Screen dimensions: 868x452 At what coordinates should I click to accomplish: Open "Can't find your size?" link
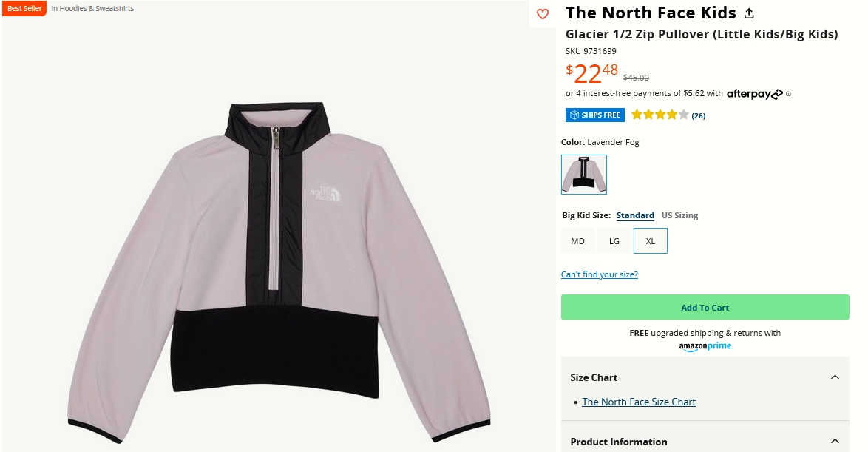[599, 275]
